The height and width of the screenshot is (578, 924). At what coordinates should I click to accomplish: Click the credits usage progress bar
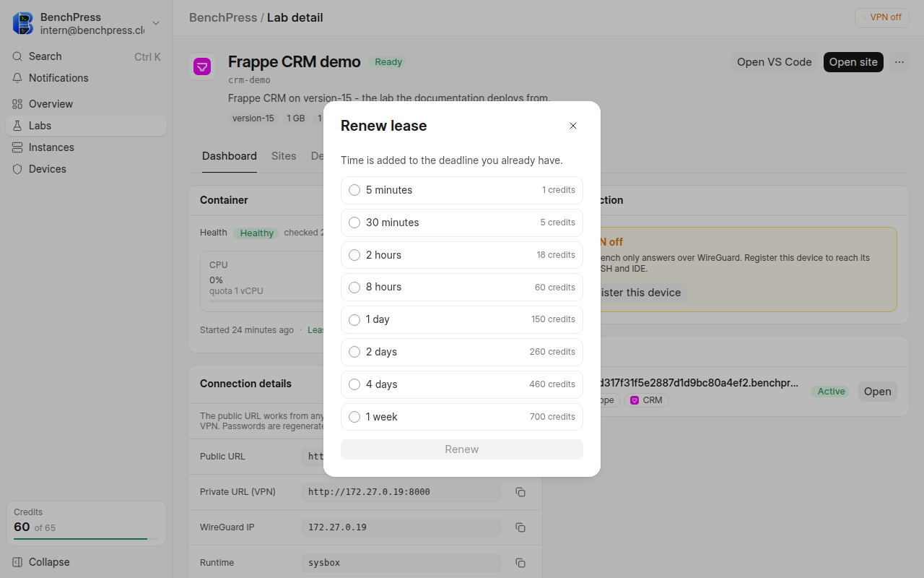(x=86, y=539)
